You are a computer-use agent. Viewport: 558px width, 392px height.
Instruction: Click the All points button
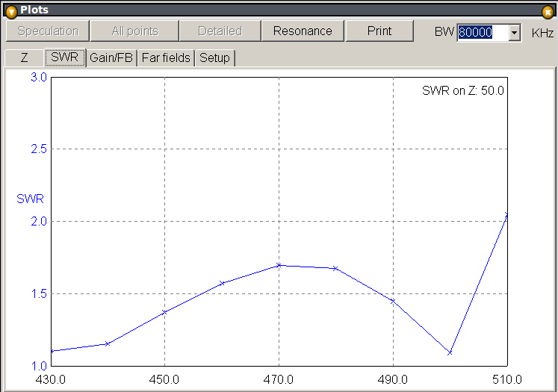(x=134, y=31)
